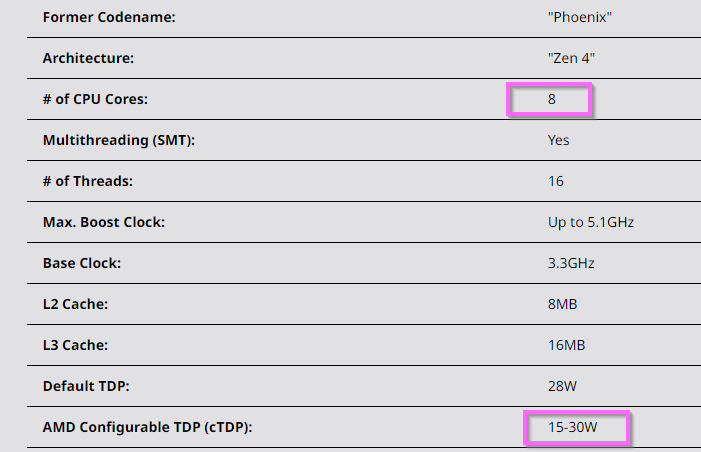
Task: Click the highlighted CPU cores value 8
Action: coord(552,99)
